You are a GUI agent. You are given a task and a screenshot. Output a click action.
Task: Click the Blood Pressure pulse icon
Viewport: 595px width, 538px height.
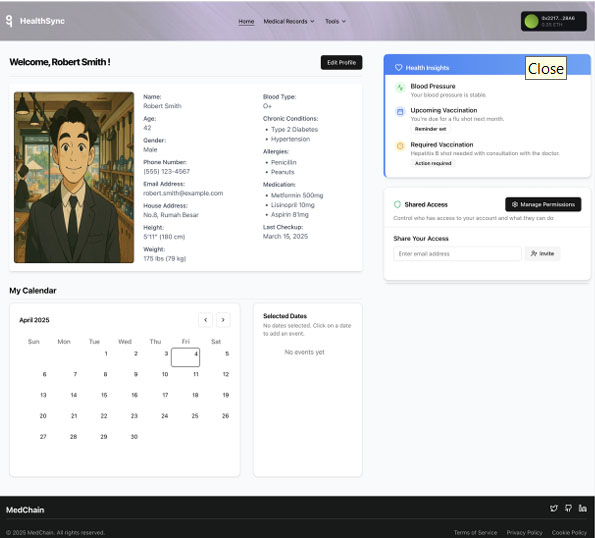(400, 88)
